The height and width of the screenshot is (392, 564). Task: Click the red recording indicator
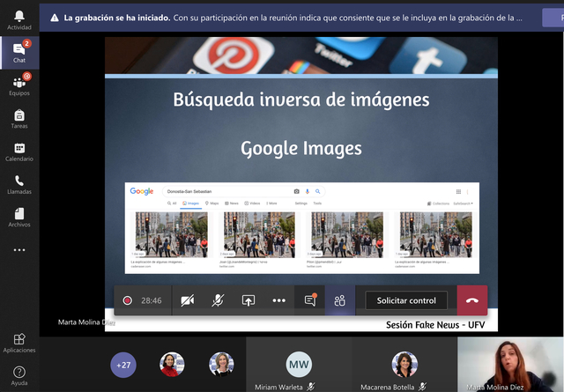click(127, 300)
